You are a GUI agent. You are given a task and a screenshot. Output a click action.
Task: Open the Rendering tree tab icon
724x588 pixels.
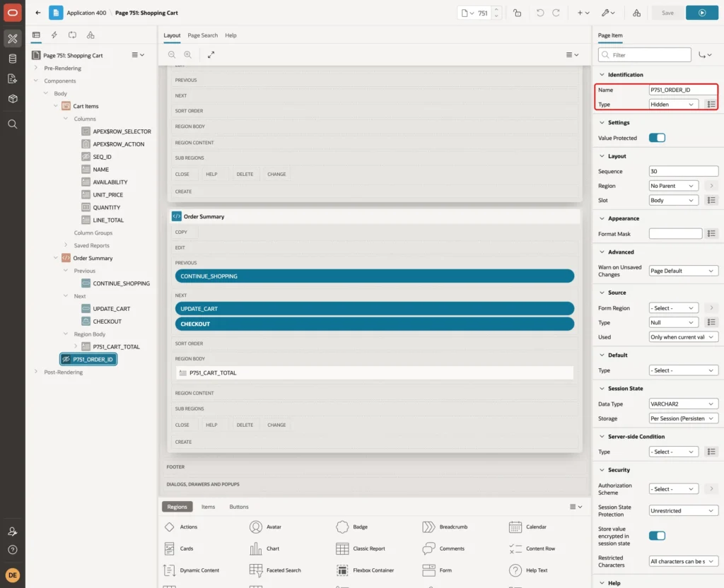36,35
